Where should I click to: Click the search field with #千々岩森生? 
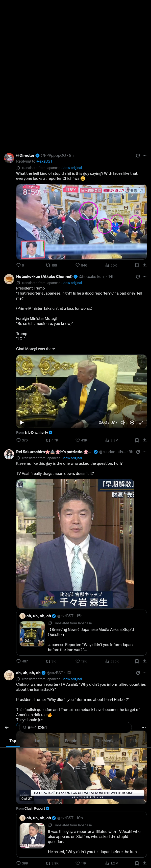pyautogui.click(x=75, y=727)
